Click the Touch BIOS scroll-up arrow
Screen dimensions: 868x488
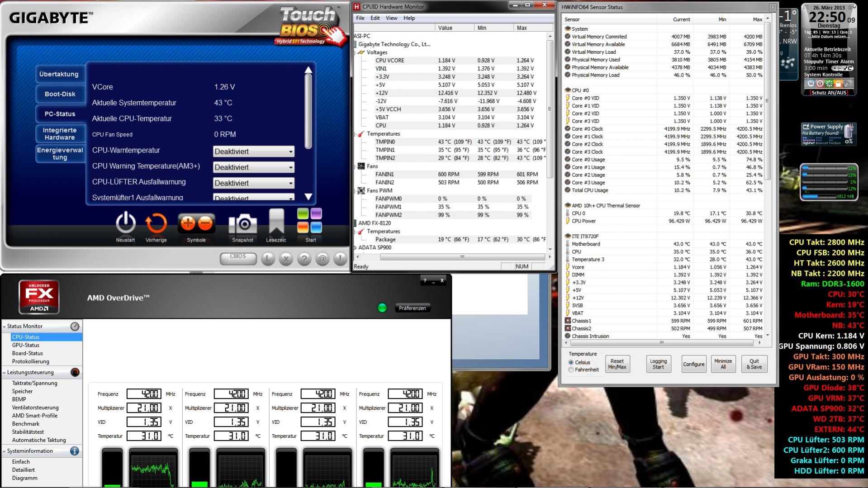308,70
